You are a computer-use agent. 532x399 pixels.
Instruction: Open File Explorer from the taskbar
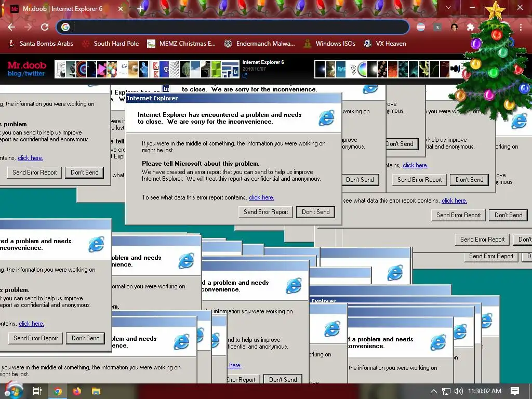click(x=96, y=391)
